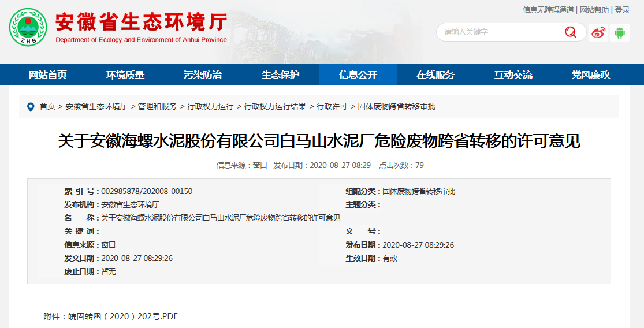Open 党风廉政 navigation item
Viewport: 644px width, 328px height.
point(591,75)
